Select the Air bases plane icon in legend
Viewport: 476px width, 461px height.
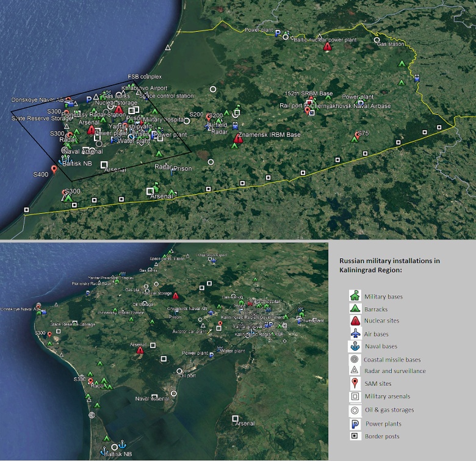[x=353, y=334]
